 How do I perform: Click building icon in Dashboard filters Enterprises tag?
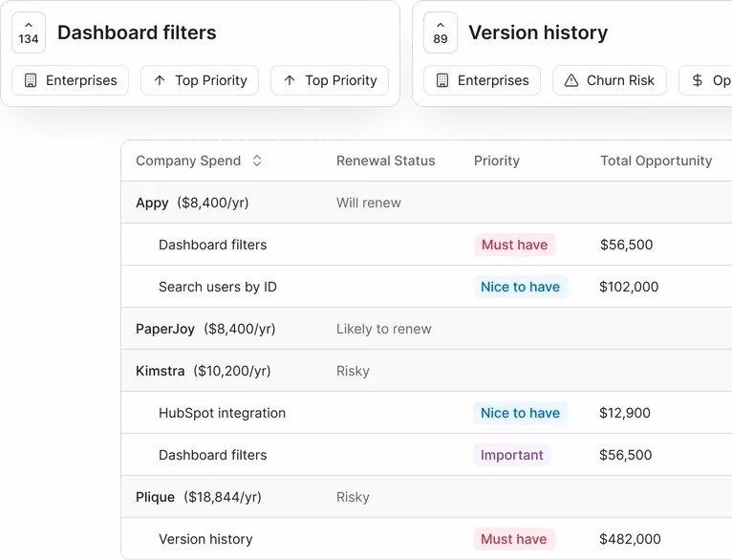31,80
